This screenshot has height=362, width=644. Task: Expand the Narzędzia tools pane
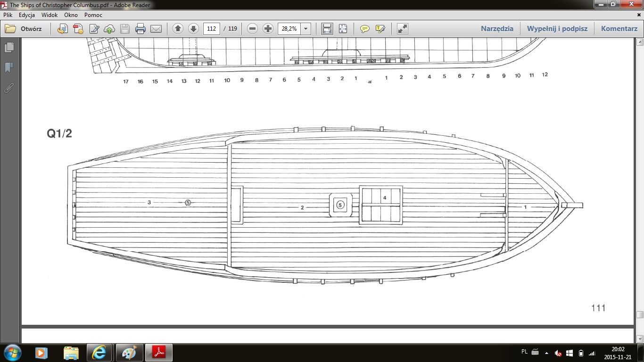tap(497, 29)
